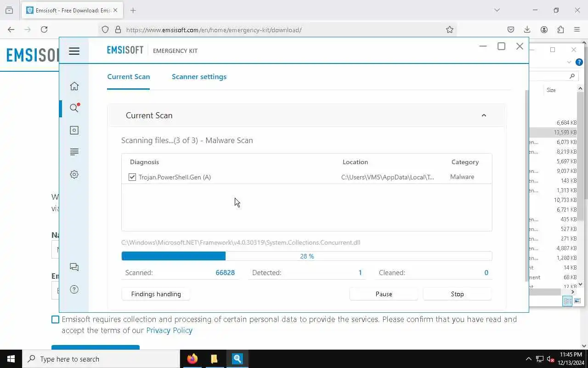
Task: Open the chat support sidebar icon
Action: 74,267
